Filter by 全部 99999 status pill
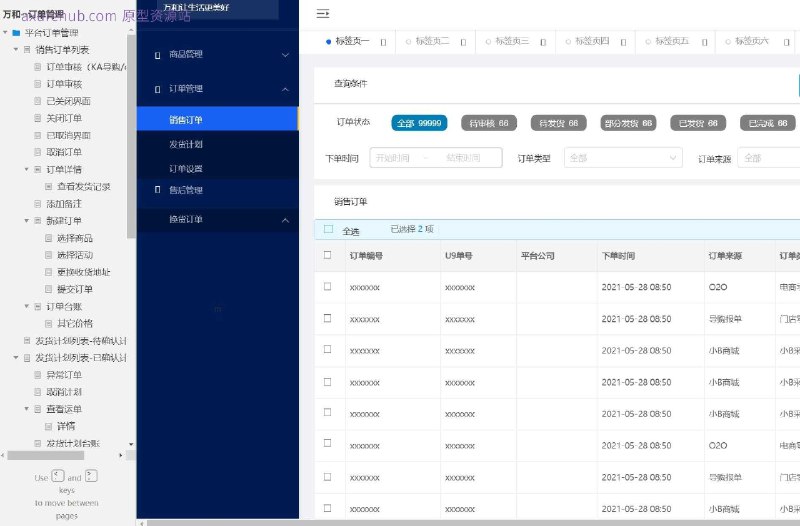This screenshot has width=800, height=526. pos(419,123)
